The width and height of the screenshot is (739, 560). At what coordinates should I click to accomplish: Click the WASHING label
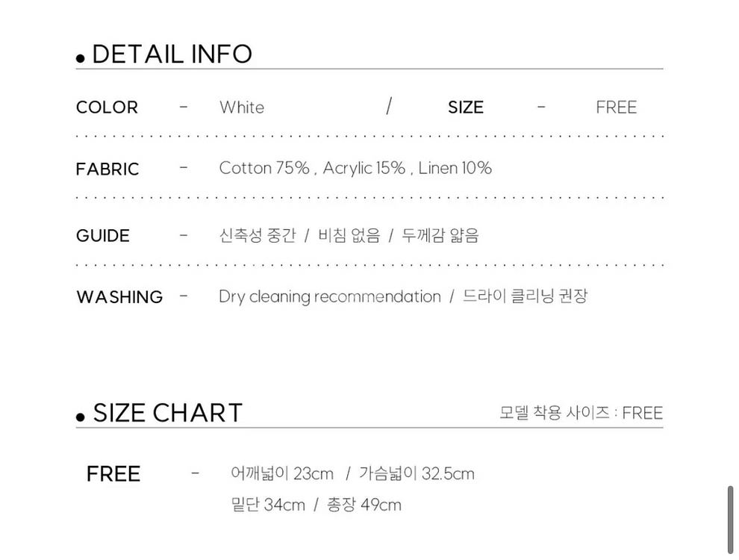(119, 297)
